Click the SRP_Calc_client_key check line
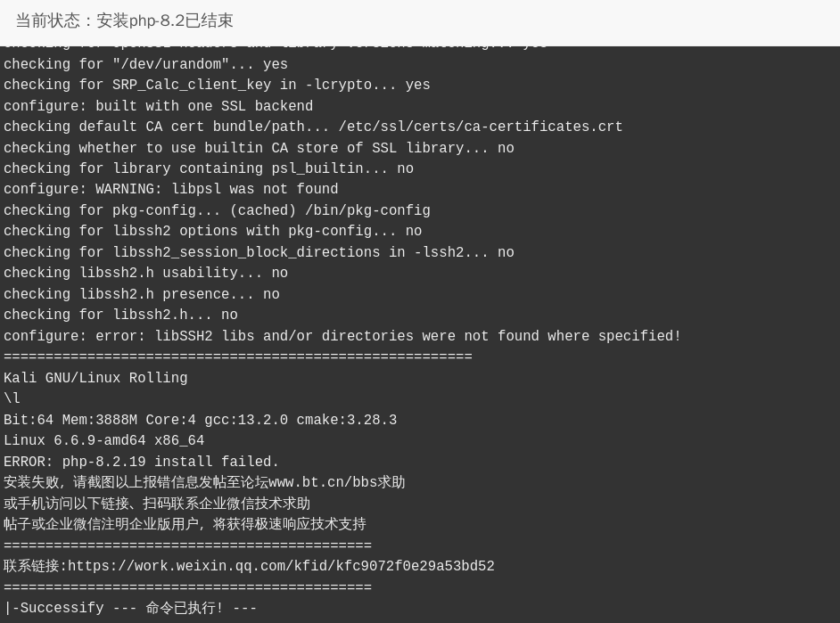The image size is (840, 623). click(217, 85)
